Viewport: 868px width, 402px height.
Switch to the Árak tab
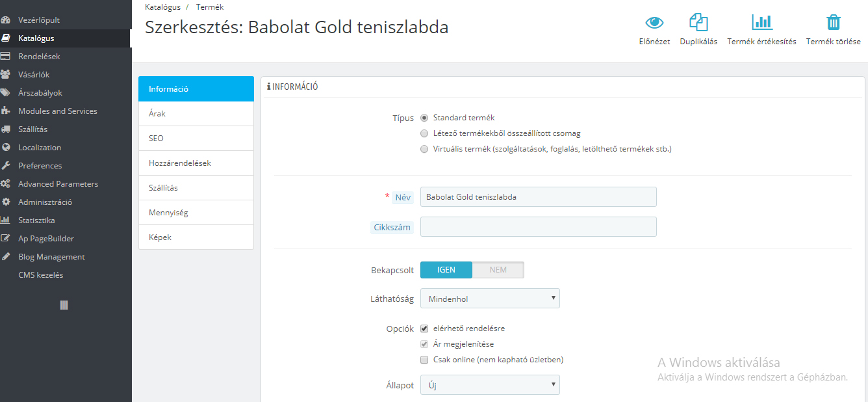[196, 114]
